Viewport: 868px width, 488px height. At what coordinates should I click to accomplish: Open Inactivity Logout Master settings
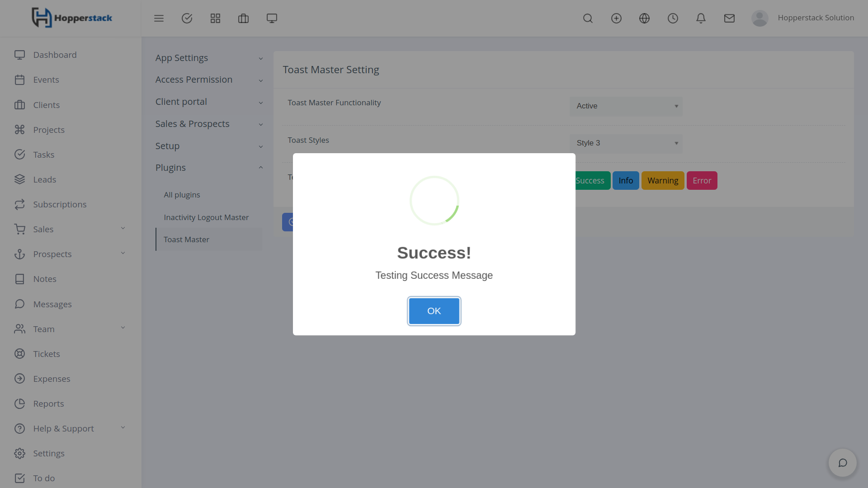[x=206, y=217]
